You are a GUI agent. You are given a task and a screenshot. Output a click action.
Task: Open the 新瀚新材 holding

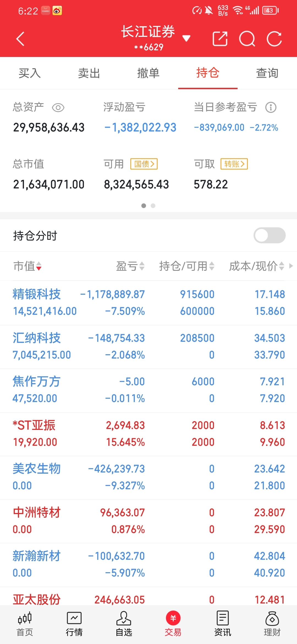coord(148,565)
